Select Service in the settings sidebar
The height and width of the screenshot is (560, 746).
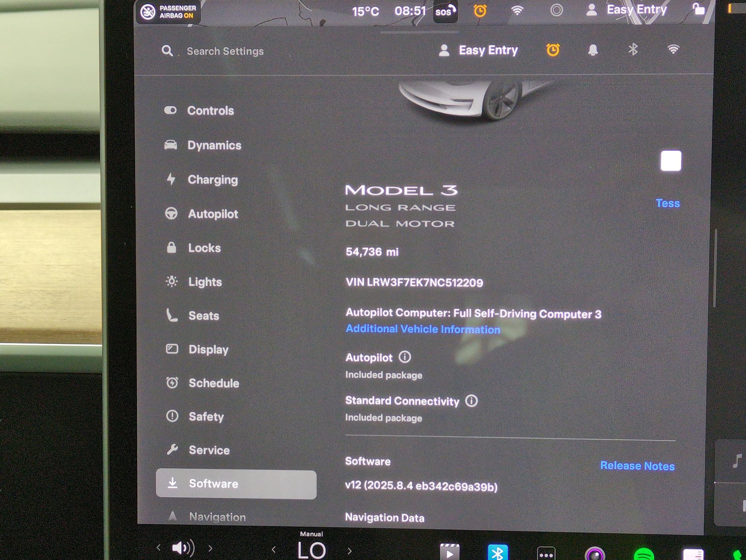[x=198, y=450]
